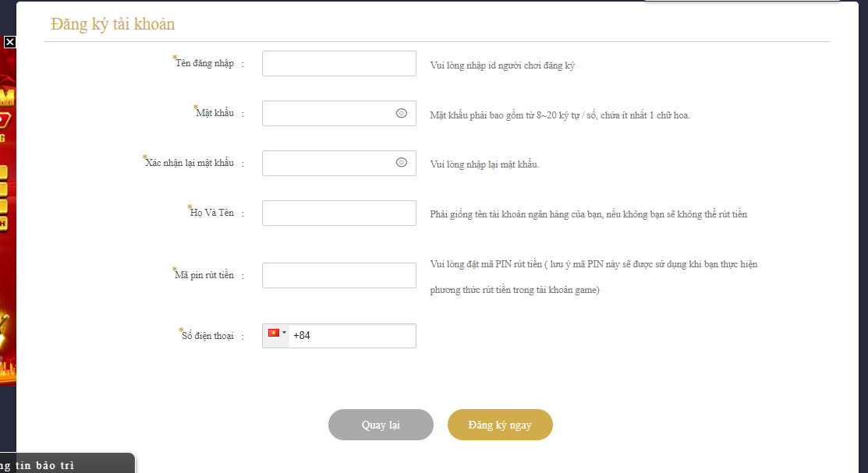Click the Đăng ký tài khoản heading

pos(113,24)
